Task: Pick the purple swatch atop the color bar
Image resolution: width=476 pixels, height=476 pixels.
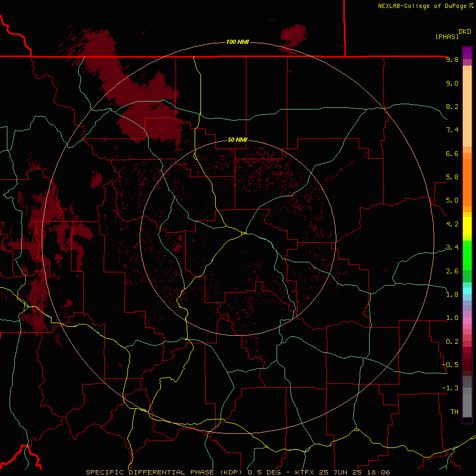Action: click(x=467, y=53)
